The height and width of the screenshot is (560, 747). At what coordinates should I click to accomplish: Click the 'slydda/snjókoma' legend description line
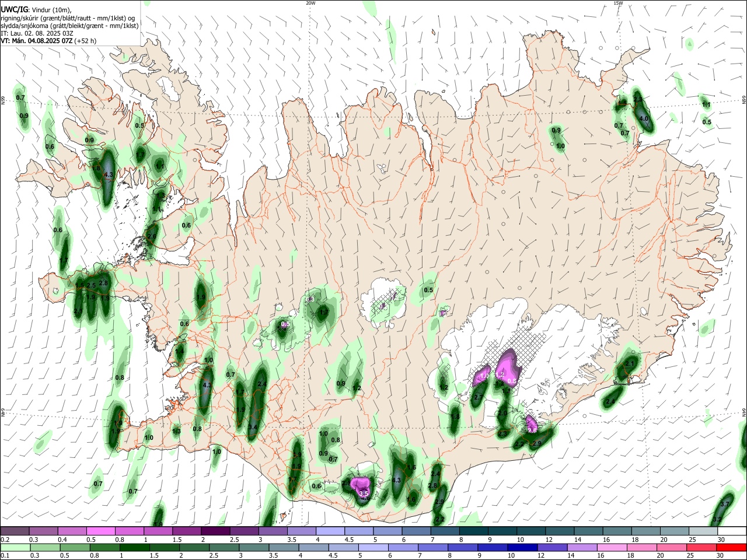pyautogui.click(x=69, y=26)
